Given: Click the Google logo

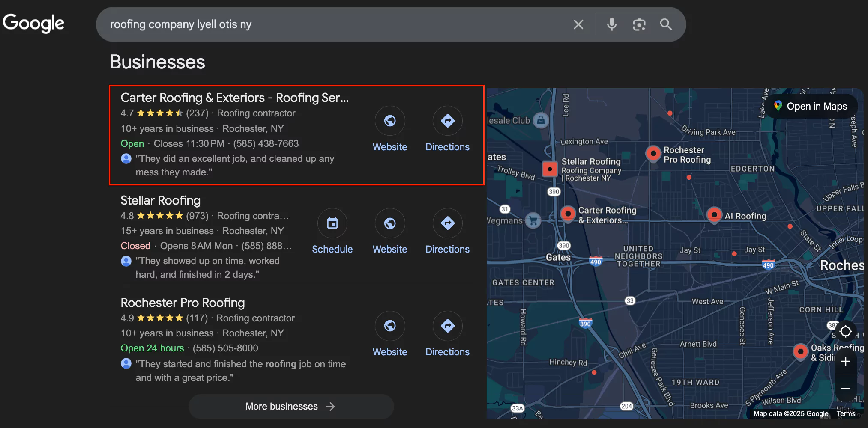Looking at the screenshot, I should 33,23.
